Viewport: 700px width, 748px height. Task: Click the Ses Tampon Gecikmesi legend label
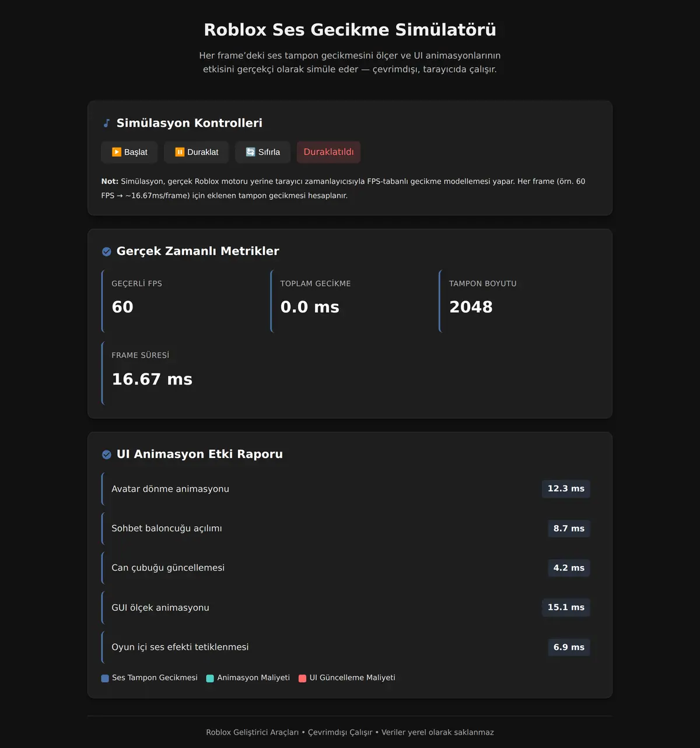click(155, 678)
